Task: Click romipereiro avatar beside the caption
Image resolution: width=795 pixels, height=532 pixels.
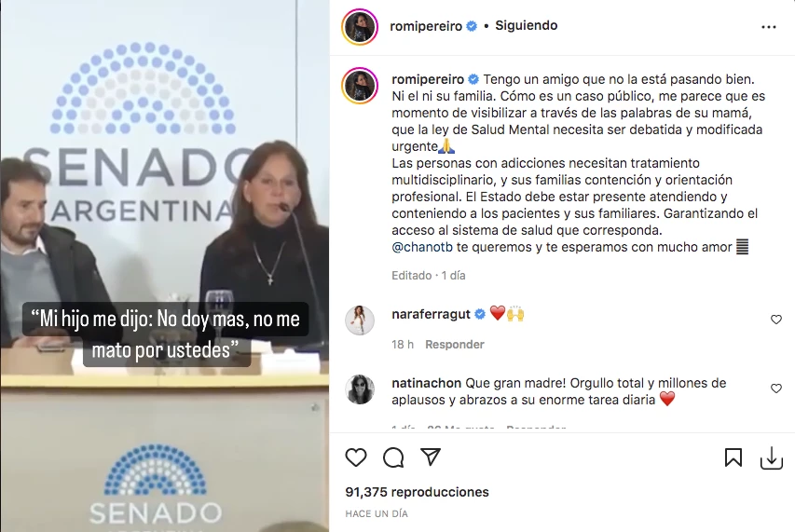Action: click(x=360, y=85)
